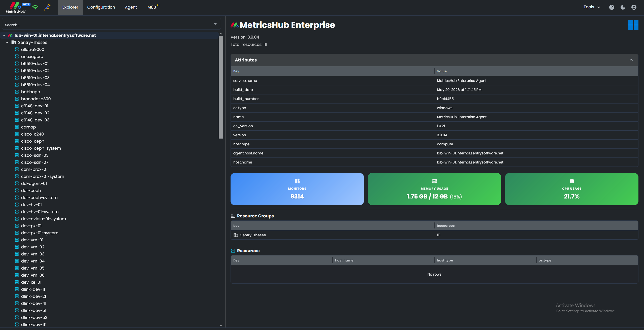Select dev-vm-03 in the tree
Image resolution: width=644 pixels, height=330 pixels.
pyautogui.click(x=33, y=254)
